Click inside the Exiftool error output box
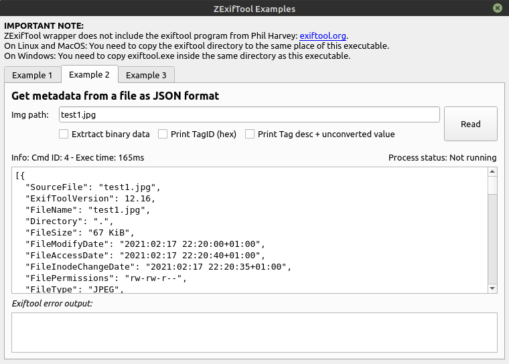This screenshot has height=364, width=509. pyautogui.click(x=254, y=332)
